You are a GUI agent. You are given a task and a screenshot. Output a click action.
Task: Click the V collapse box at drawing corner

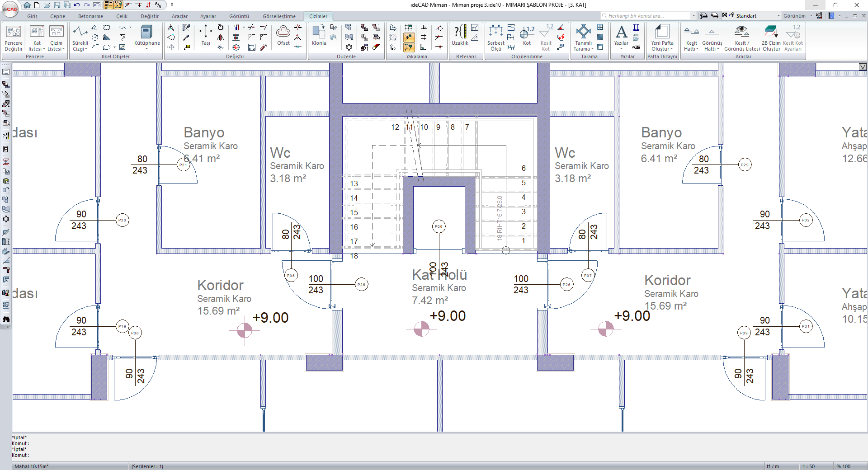(863, 67)
